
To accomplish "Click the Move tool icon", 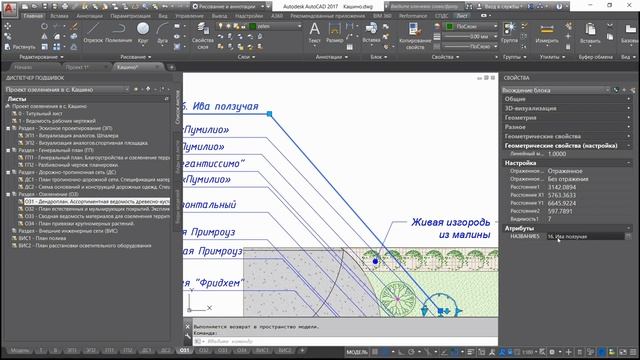I will pyautogui.click(x=8, y=26).
